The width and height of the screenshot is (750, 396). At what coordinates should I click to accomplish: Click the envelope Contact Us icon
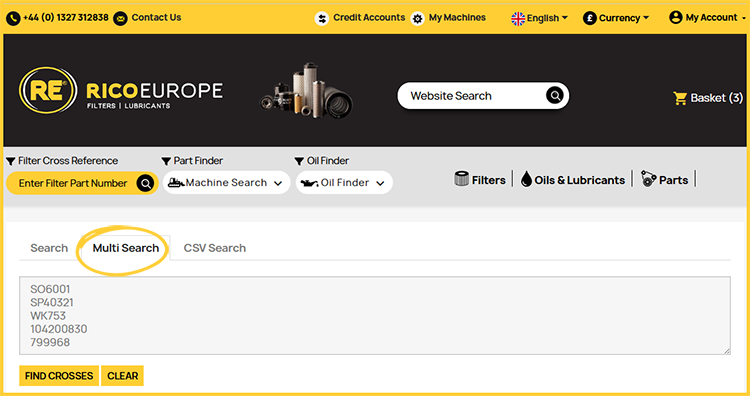[121, 19]
